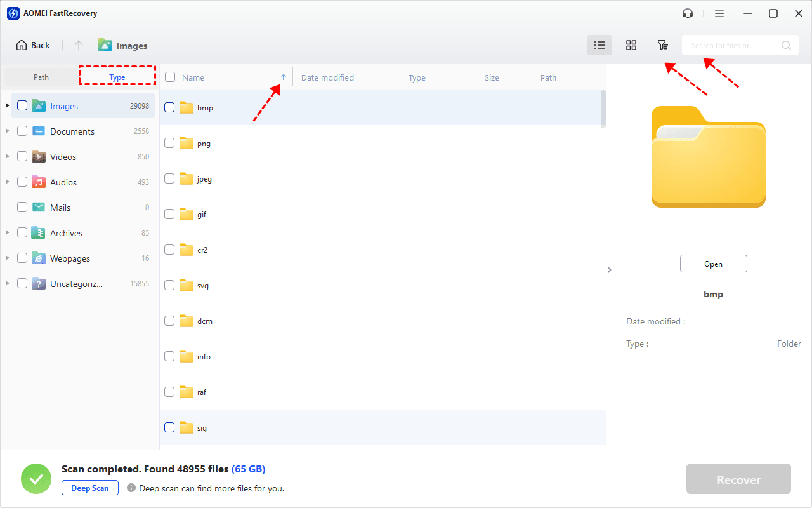Check the Documents category checkbox
This screenshot has height=508, width=812.
click(22, 131)
